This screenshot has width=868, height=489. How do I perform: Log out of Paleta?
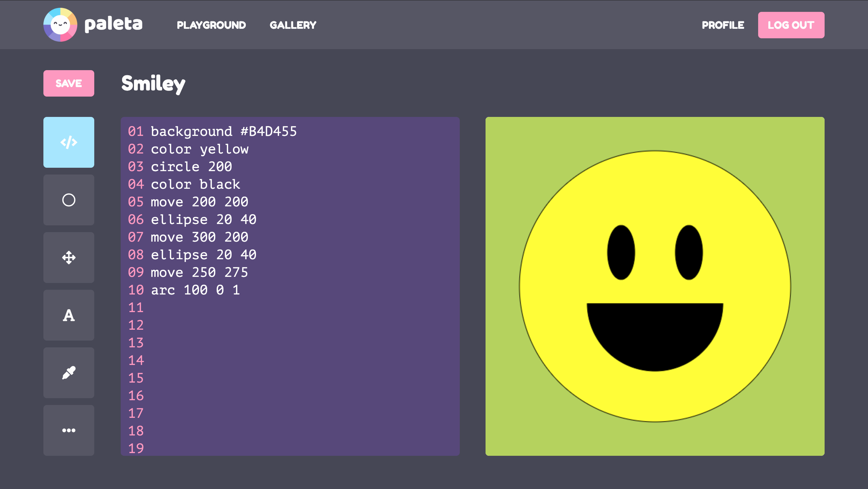tap(791, 24)
